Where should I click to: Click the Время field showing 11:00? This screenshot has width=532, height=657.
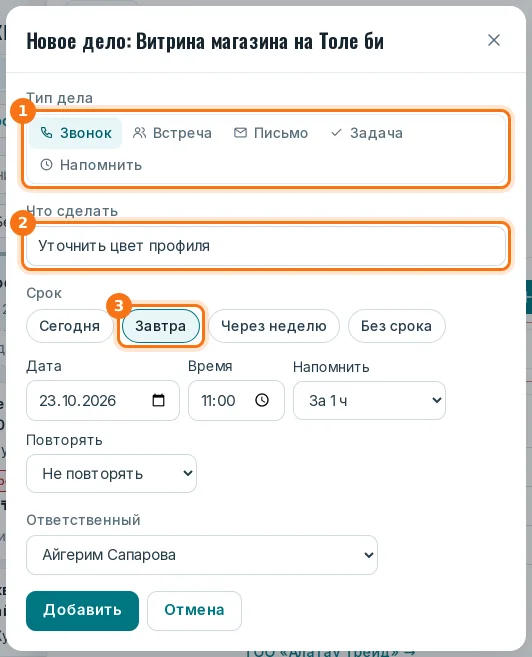(x=236, y=401)
